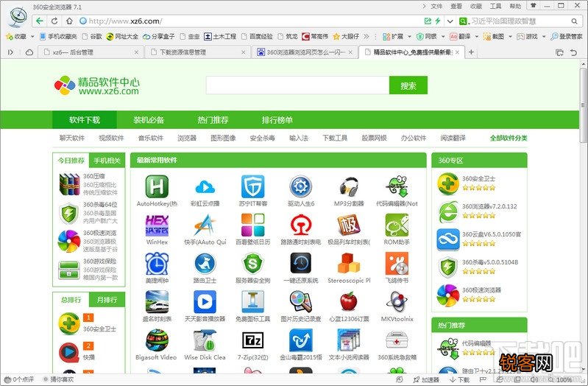Open the 7-Zip(32位) icon
The height and width of the screenshot is (386, 588).
pyautogui.click(x=252, y=340)
